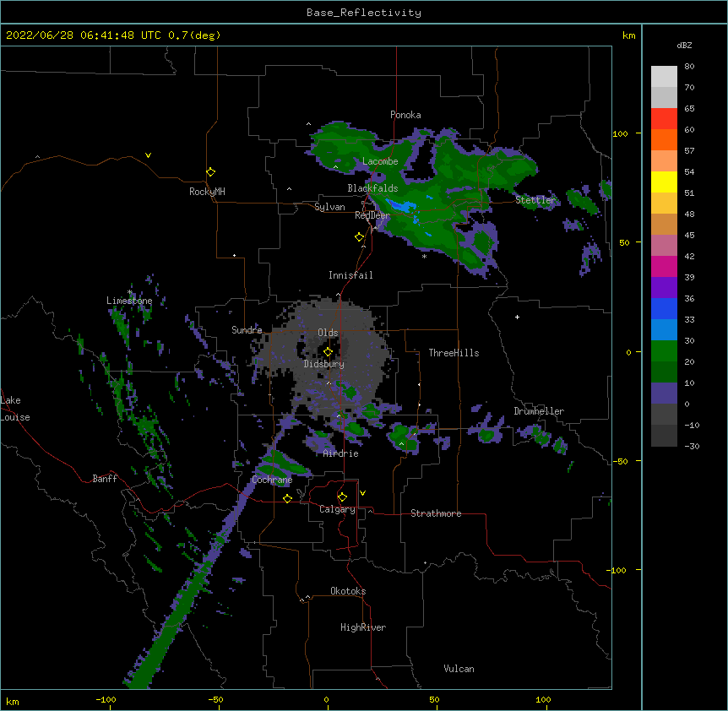
Task: Click the Banff town label
Action: [x=105, y=479]
